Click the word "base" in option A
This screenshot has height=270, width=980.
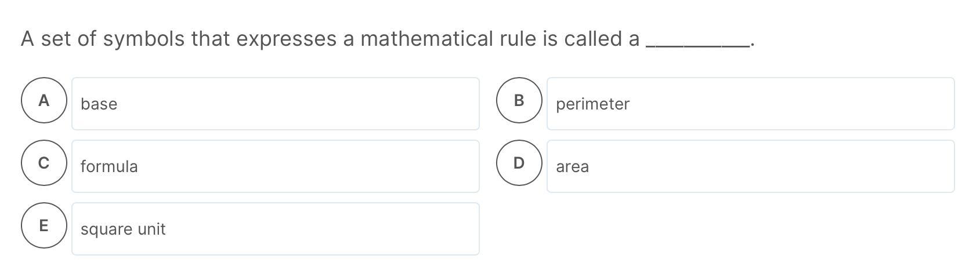[x=99, y=104]
